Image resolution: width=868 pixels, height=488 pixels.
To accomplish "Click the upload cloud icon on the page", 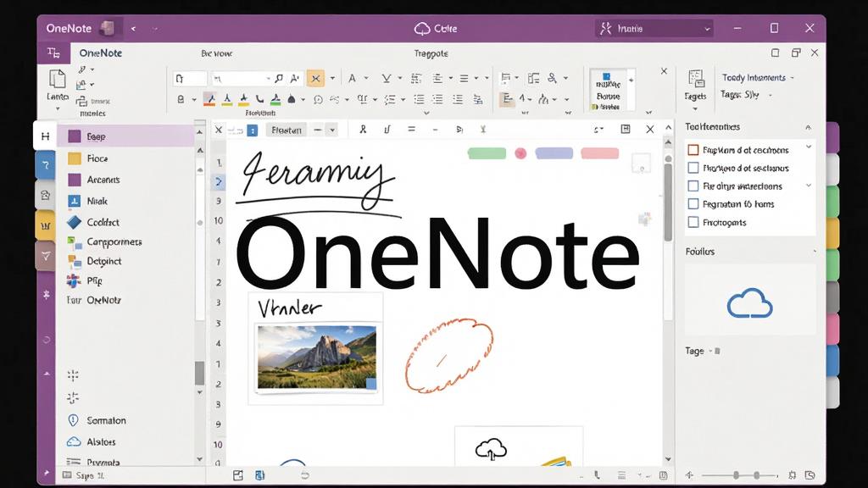I will [x=491, y=449].
